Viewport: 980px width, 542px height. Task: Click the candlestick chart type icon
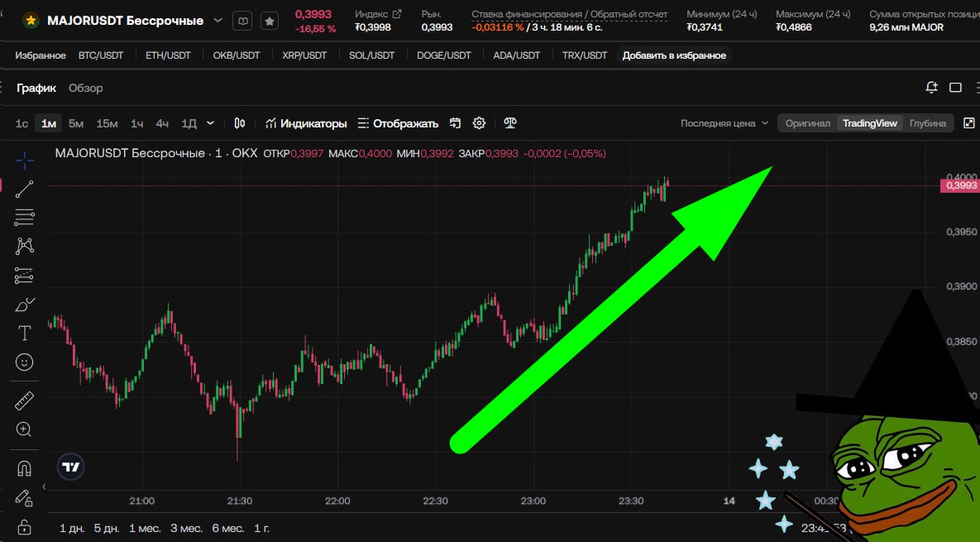pos(239,123)
